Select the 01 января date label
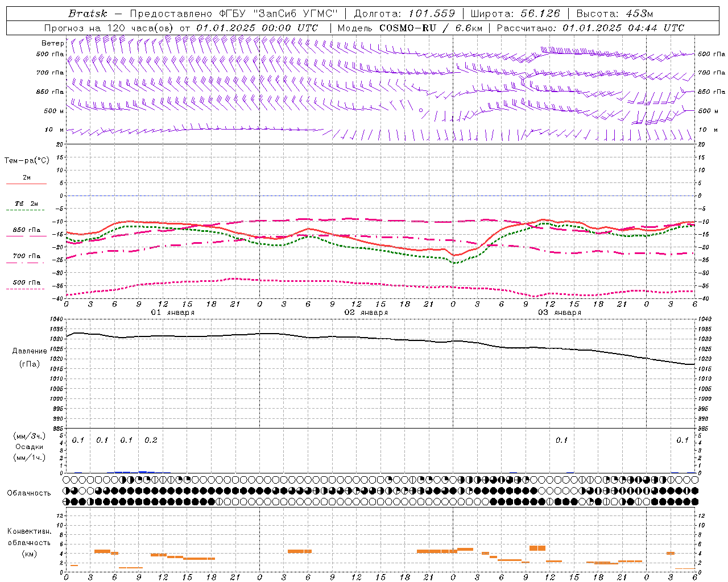Image resolution: width=728 pixels, height=582 pixels. 173,313
